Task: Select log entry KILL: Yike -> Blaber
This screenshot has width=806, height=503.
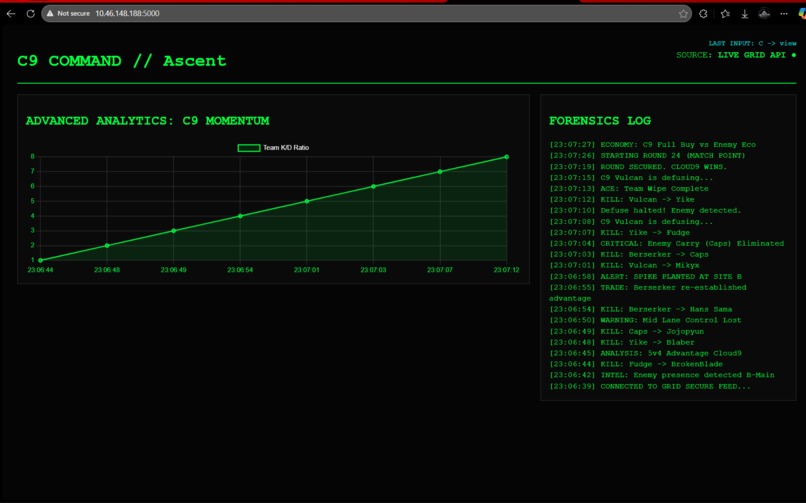Action: pos(621,342)
